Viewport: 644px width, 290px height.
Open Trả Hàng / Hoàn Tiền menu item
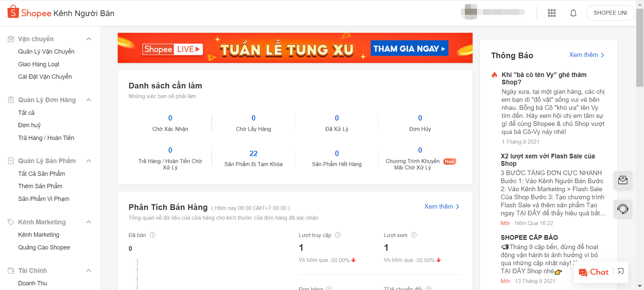click(46, 138)
